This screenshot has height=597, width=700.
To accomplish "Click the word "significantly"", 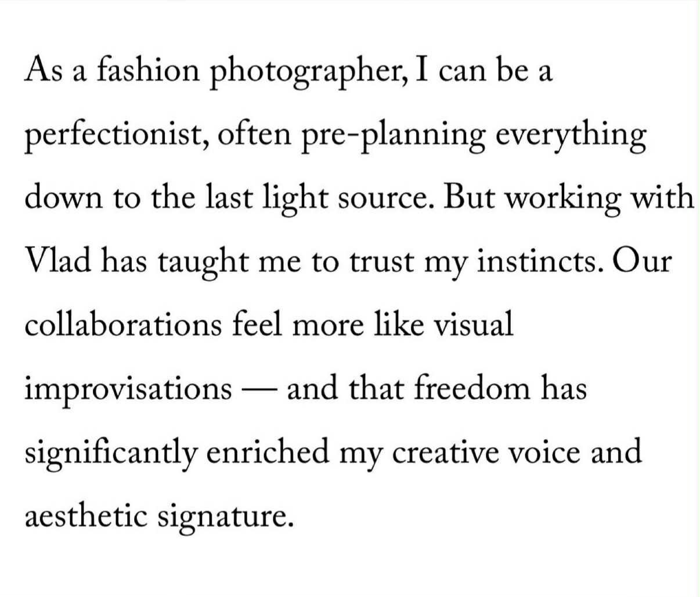I will tap(111, 453).
